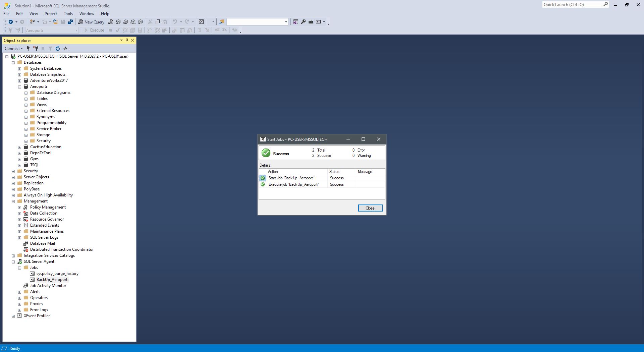This screenshot has height=352, width=644.
Task: Open the Toolbox icon in toolbar
Action: click(x=311, y=22)
